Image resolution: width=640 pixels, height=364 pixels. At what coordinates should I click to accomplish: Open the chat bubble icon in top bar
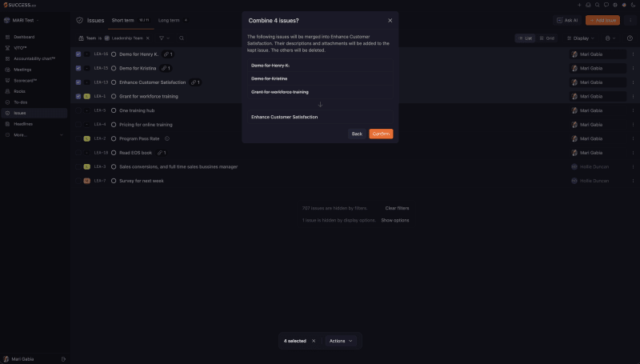pyautogui.click(x=606, y=5)
